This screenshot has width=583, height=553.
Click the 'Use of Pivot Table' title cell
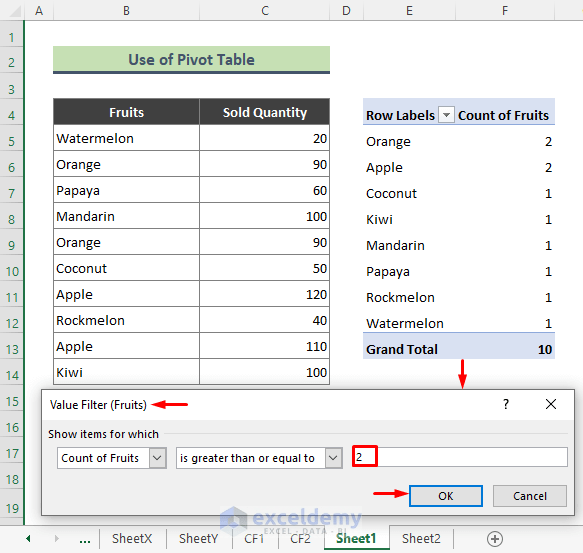point(191,60)
